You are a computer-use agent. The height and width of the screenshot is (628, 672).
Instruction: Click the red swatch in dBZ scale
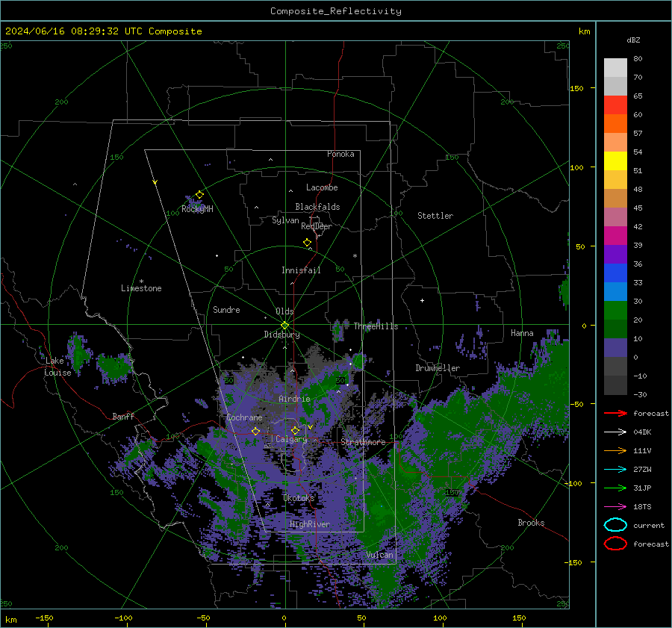(615, 105)
